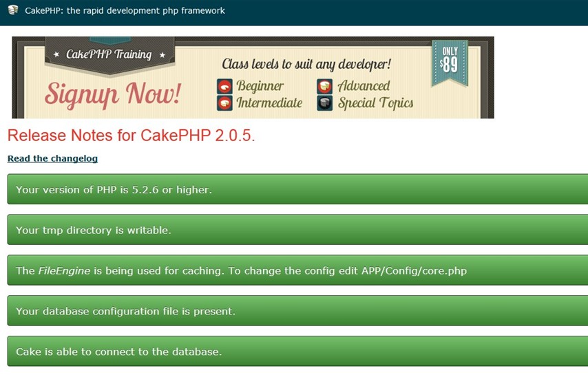Viewport: 588px width, 375px height.
Task: Open the CakePHP rapid development framework header link
Action: tap(125, 10)
